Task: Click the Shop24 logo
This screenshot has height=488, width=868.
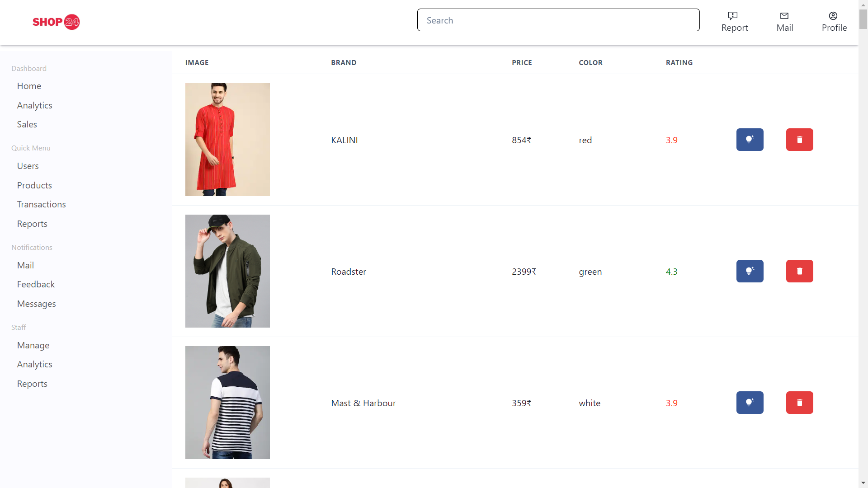Action: tap(56, 22)
